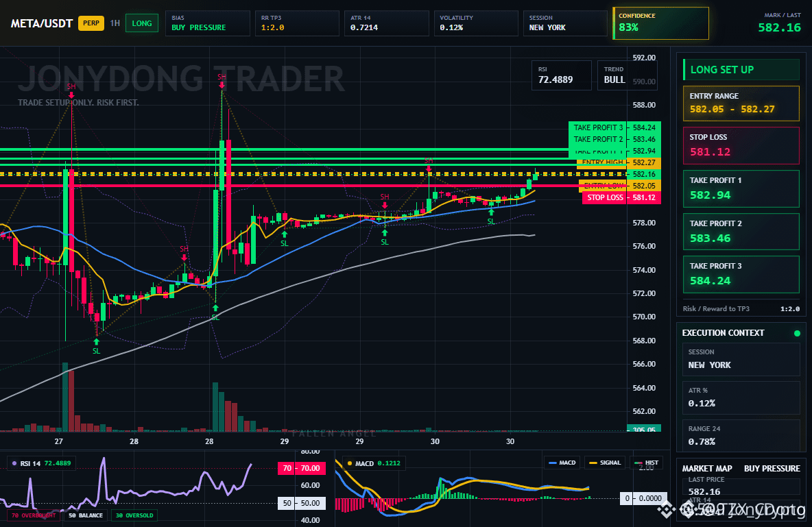The height and width of the screenshot is (527, 812).
Task: Click the LONG SET UP panel header
Action: pyautogui.click(x=741, y=70)
